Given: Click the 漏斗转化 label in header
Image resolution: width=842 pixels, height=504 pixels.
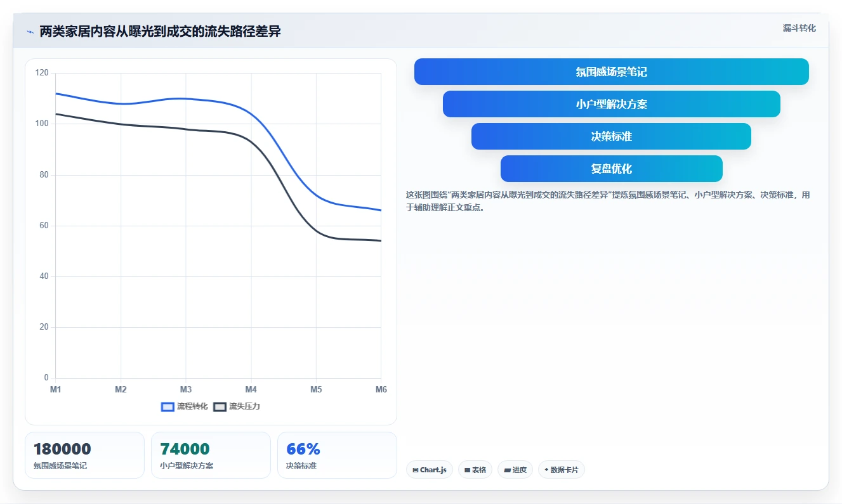Looking at the screenshot, I should point(799,29).
